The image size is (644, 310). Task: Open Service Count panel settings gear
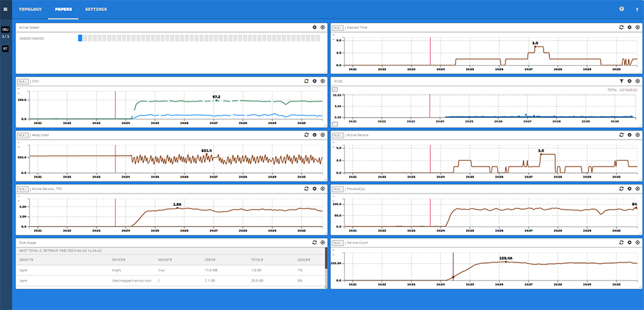(629, 242)
